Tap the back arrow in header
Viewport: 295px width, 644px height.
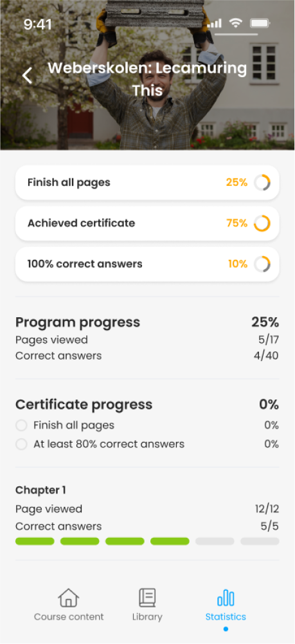tap(27, 76)
